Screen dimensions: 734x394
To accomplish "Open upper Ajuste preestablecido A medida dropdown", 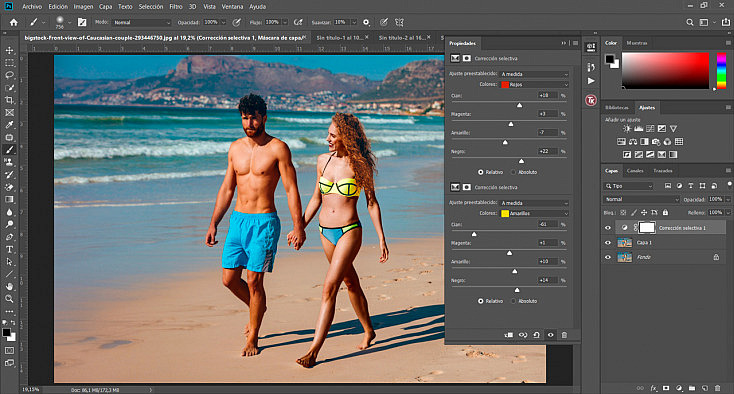I will (535, 74).
